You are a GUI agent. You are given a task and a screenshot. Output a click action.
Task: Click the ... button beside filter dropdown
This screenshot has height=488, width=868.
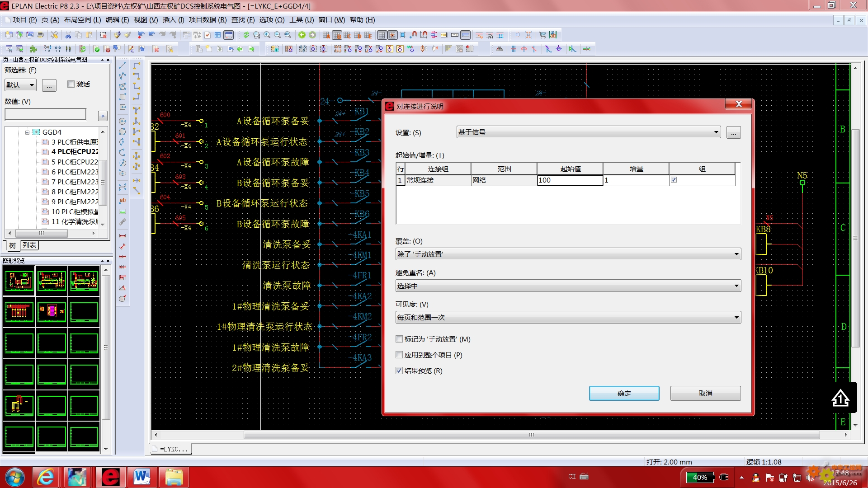tap(49, 85)
